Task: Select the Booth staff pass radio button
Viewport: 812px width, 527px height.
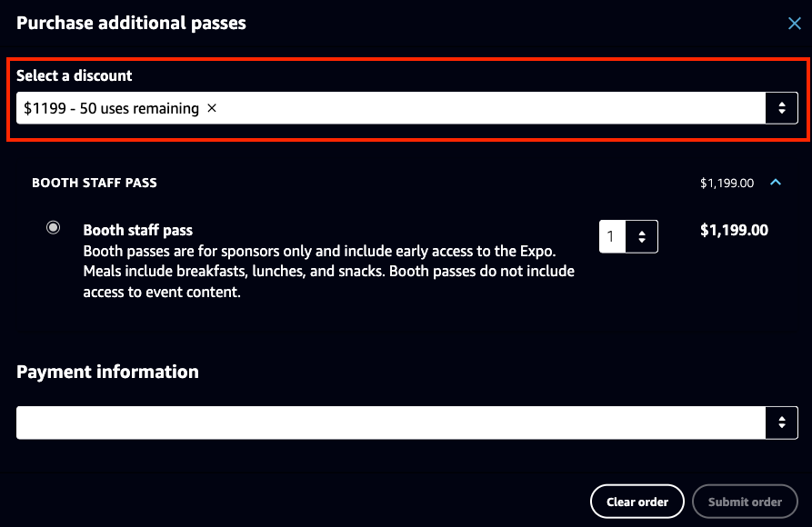Action: tap(54, 227)
